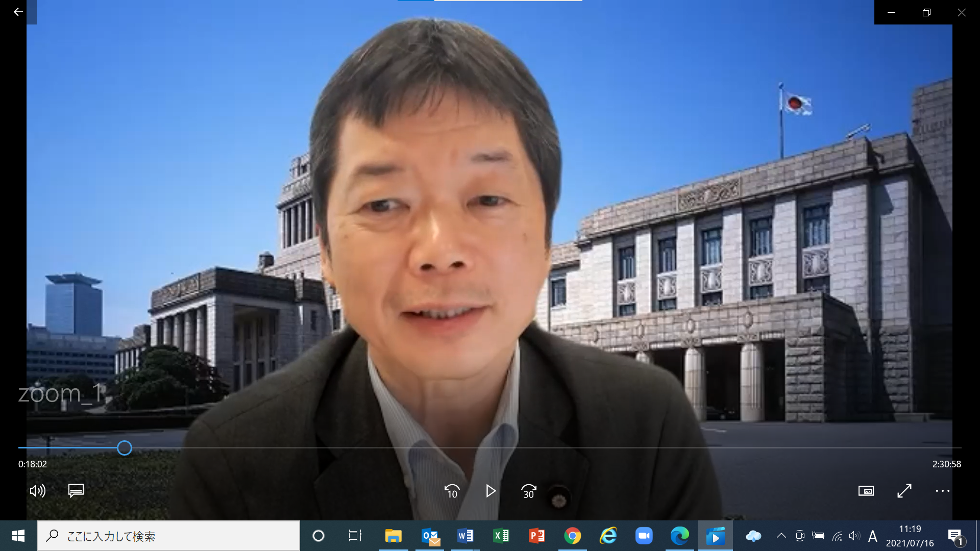The width and height of the screenshot is (980, 551).
Task: Open Excel from the taskbar
Action: point(501,536)
